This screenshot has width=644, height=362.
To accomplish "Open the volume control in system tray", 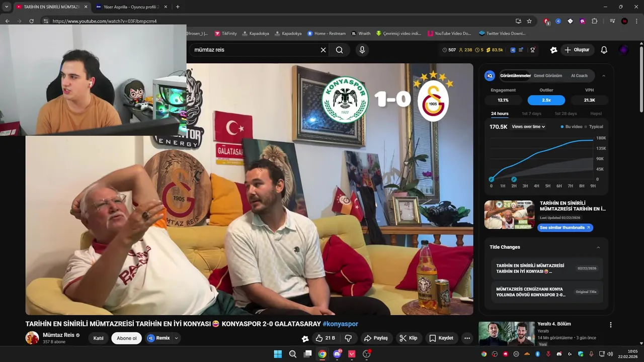I will click(x=610, y=354).
